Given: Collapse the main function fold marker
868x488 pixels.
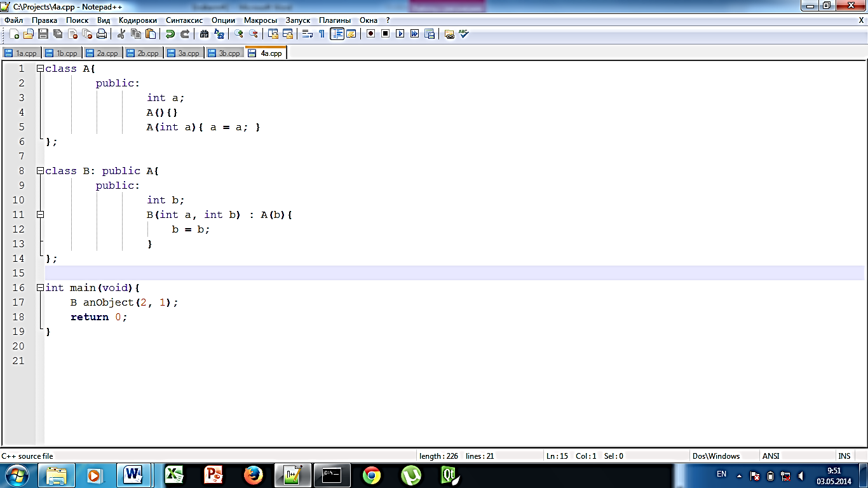Looking at the screenshot, I should pyautogui.click(x=40, y=288).
